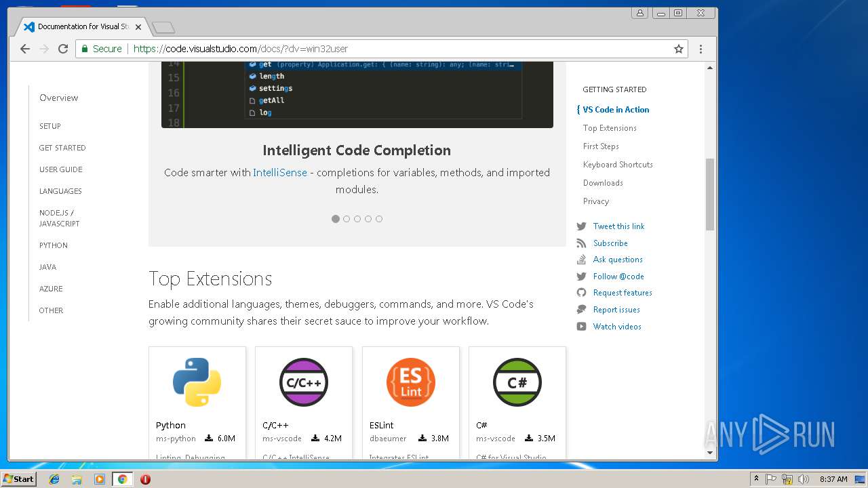Screen dimensions: 868x488
Task: Click the browser back arrow
Action: point(25,49)
